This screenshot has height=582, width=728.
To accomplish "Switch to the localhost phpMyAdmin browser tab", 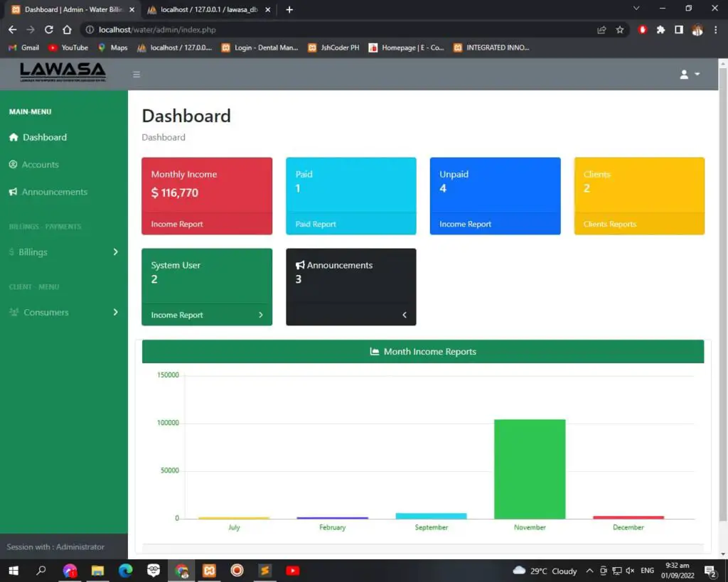I will [206, 10].
